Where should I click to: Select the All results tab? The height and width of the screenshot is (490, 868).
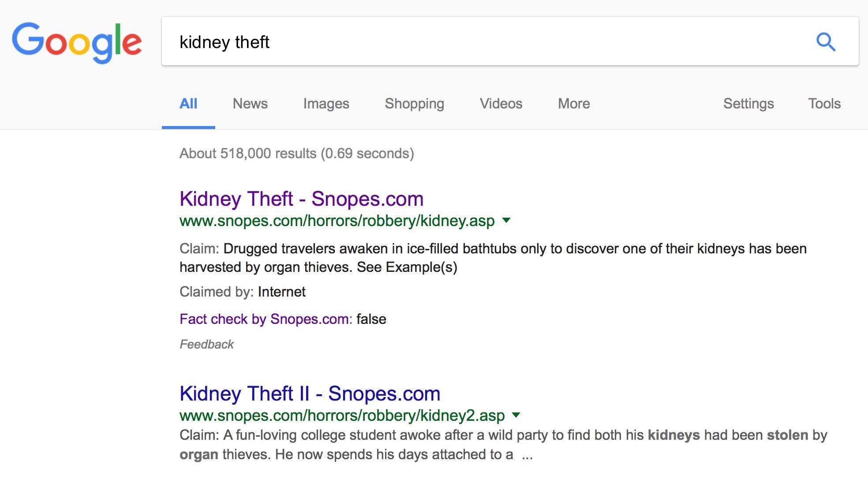[188, 104]
